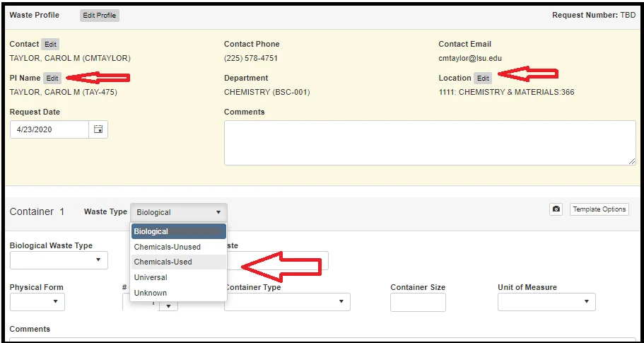The image size is (644, 343).
Task: Click the Container Size input field
Action: pos(418,302)
